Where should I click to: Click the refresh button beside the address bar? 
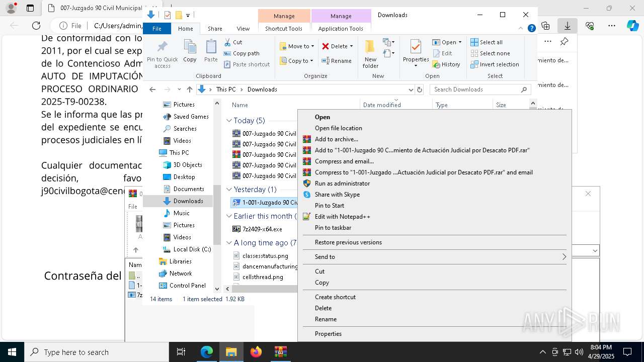point(420,89)
